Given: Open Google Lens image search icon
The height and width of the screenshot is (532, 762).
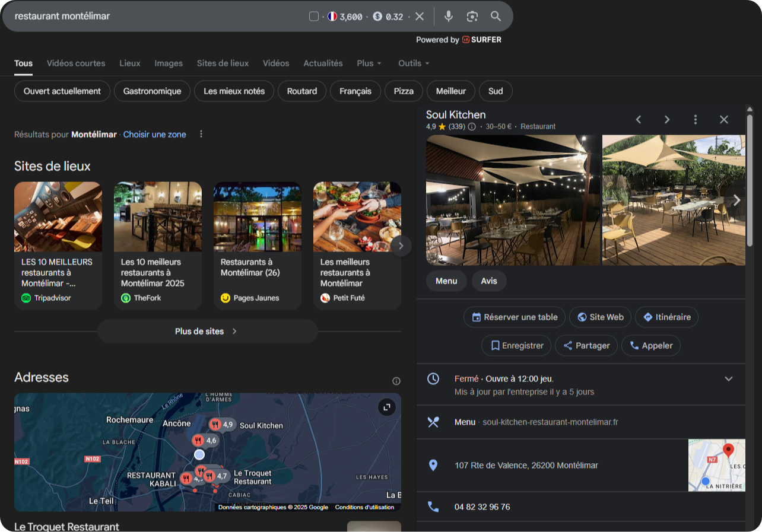Looking at the screenshot, I should coord(472,17).
